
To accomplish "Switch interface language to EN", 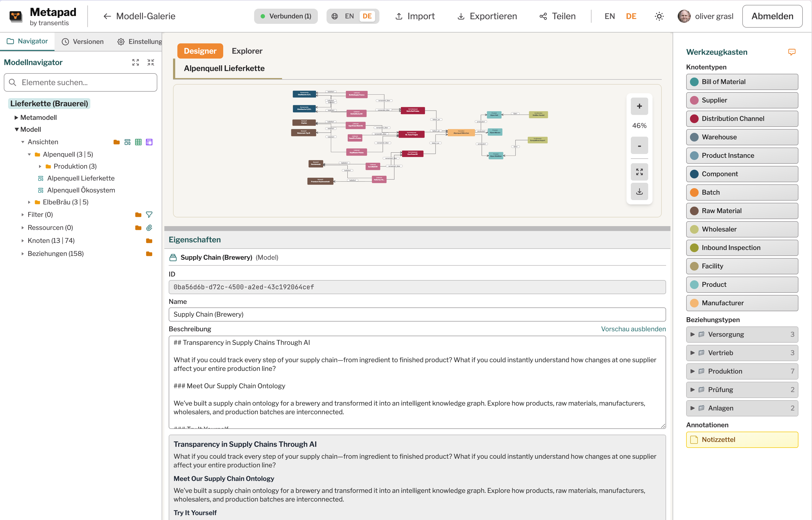I will tap(610, 16).
